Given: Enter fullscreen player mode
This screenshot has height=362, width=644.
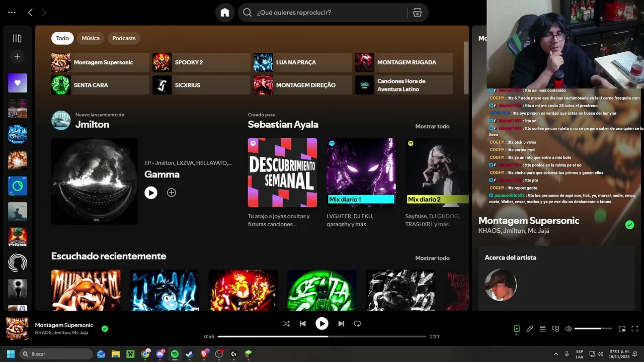Looking at the screenshot, I should (634, 329).
